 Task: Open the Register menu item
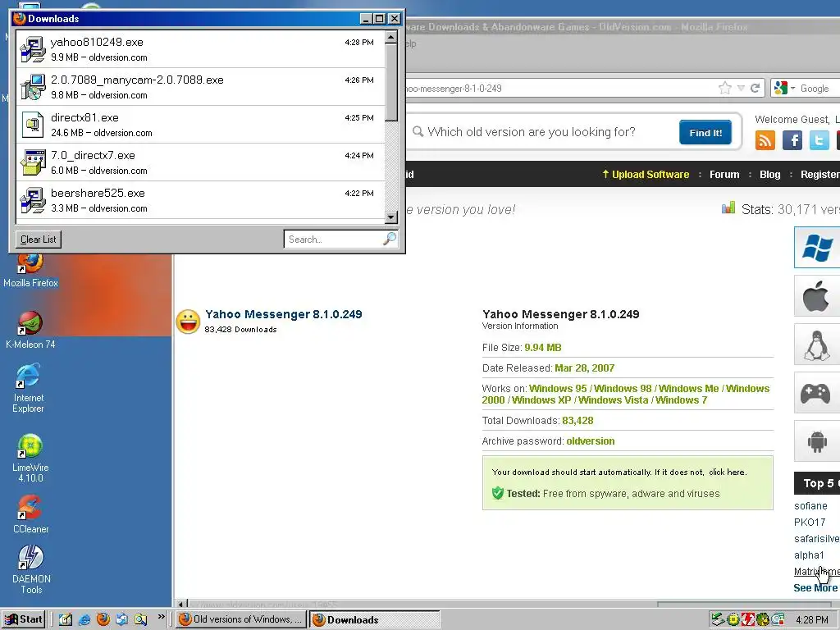point(820,174)
